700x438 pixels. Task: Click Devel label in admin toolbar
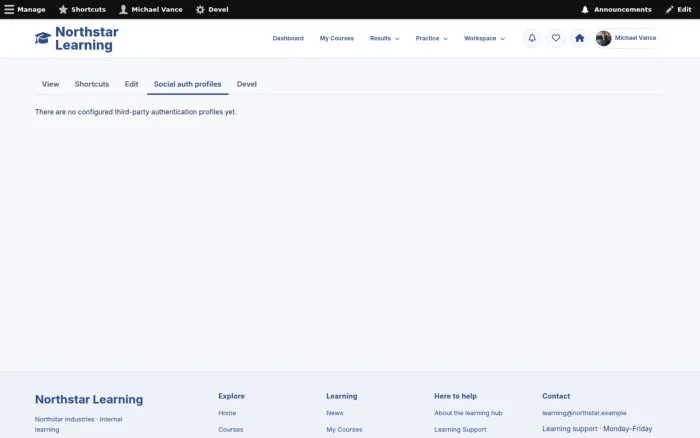(x=218, y=9)
